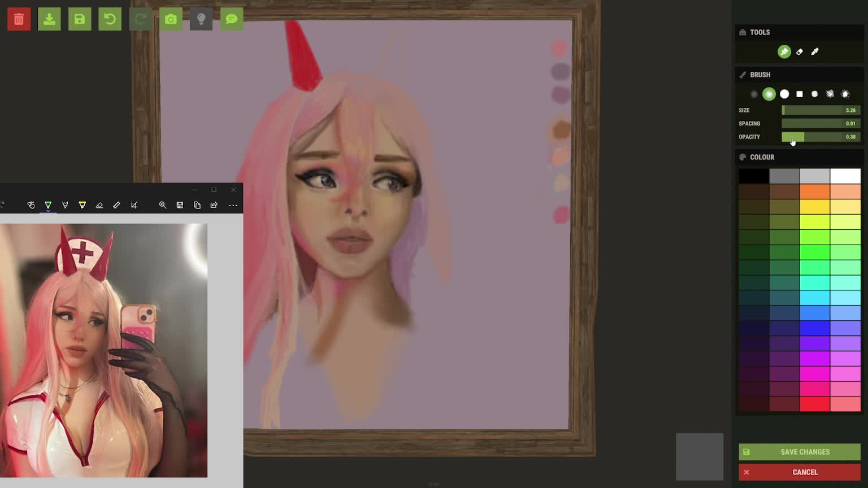868x488 pixels.
Task: Click the share icon in snip window
Action: point(214,205)
